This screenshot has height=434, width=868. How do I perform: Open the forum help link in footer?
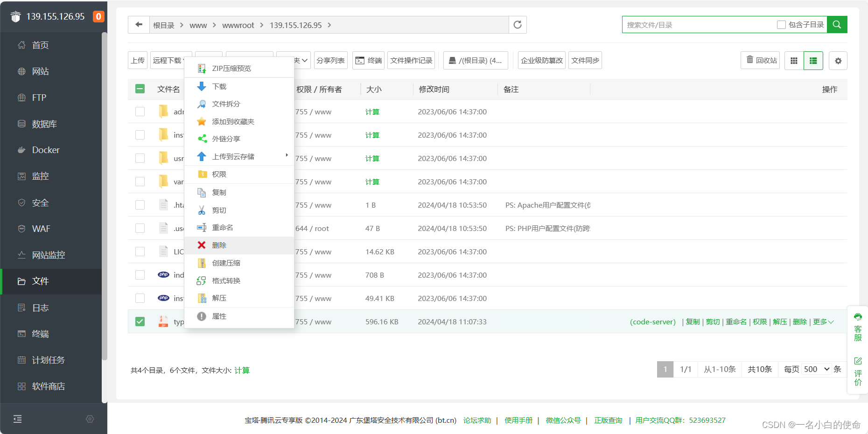pyautogui.click(x=477, y=420)
